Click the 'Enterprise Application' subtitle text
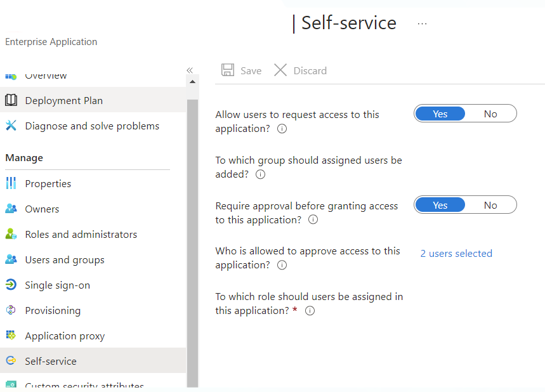The width and height of the screenshot is (545, 392). pos(51,42)
